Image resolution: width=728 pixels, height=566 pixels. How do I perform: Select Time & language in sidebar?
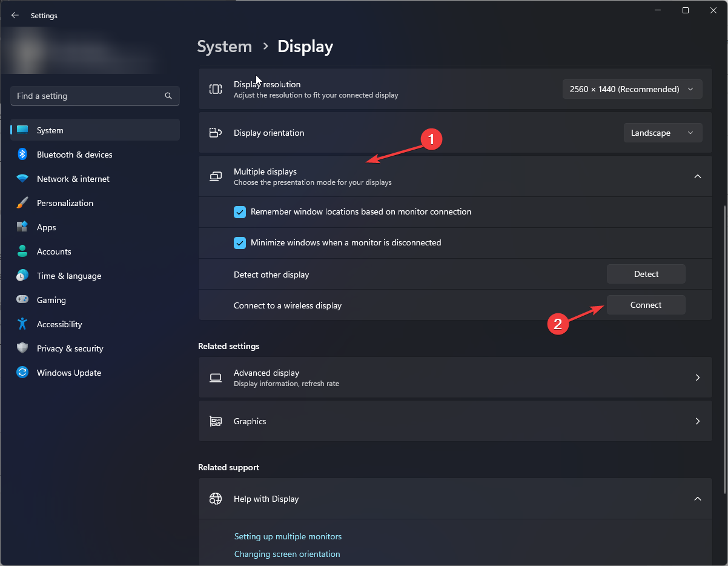pos(68,276)
